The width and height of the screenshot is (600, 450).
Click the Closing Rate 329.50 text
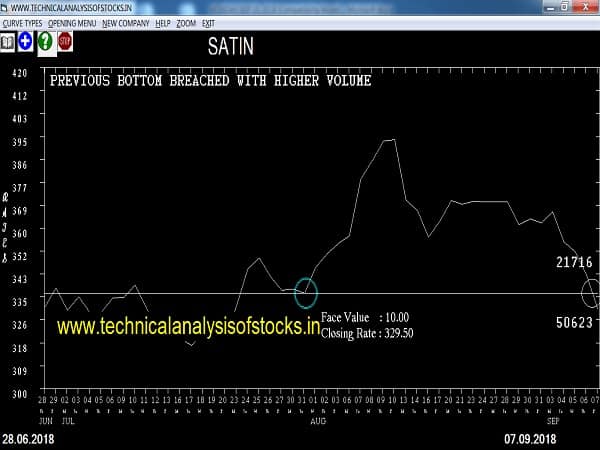[x=367, y=333]
